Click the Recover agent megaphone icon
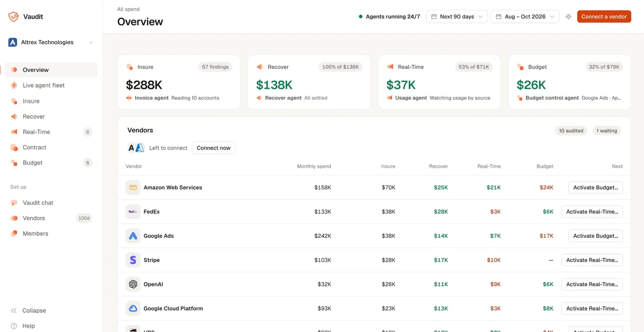Image resolution: width=644 pixels, height=332 pixels. [x=259, y=98]
